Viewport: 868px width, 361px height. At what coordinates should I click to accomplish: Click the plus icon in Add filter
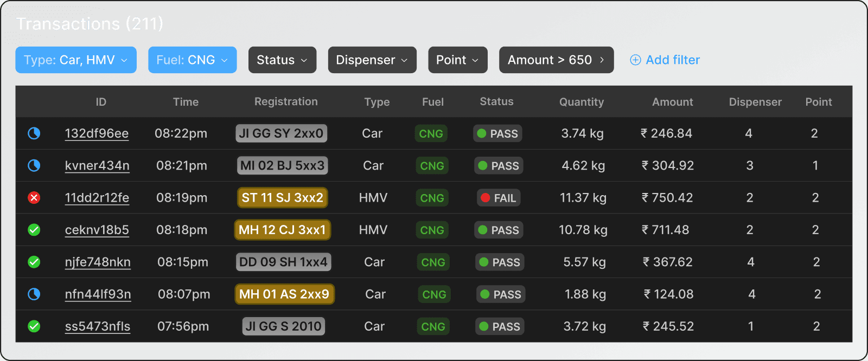point(635,60)
